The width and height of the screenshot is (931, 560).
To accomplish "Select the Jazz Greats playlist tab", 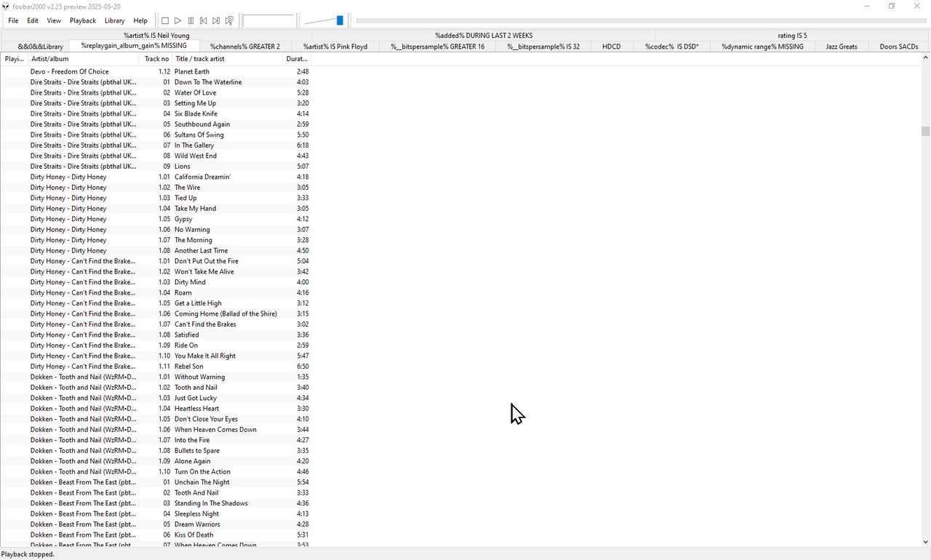I will pos(842,47).
